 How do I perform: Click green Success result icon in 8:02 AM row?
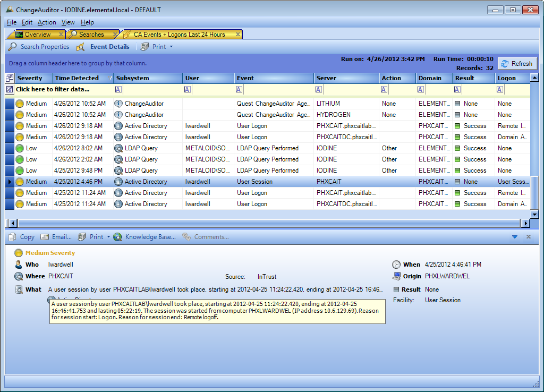pos(457,148)
